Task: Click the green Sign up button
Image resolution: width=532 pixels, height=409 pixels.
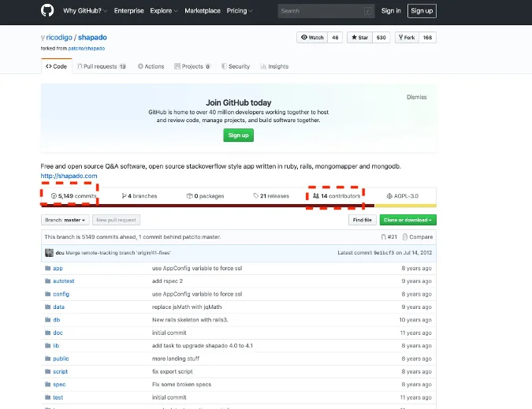Action: [238, 135]
